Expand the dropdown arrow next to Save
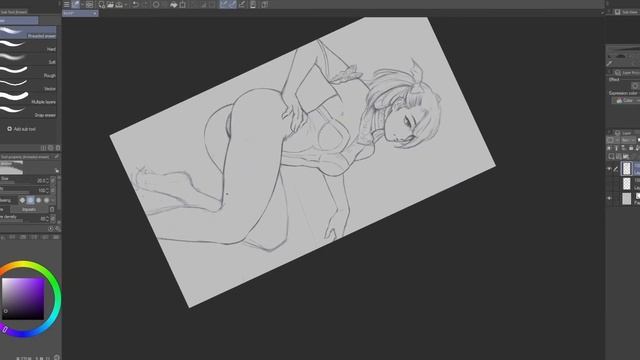 click(126, 5)
